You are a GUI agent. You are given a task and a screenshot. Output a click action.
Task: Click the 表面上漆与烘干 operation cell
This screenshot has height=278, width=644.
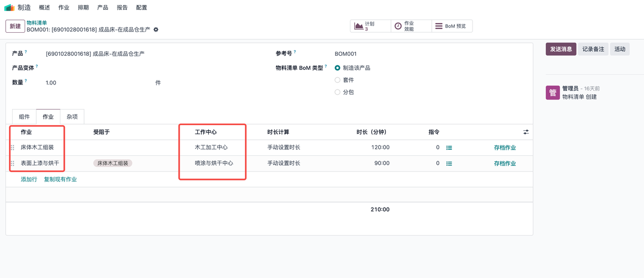pos(40,163)
